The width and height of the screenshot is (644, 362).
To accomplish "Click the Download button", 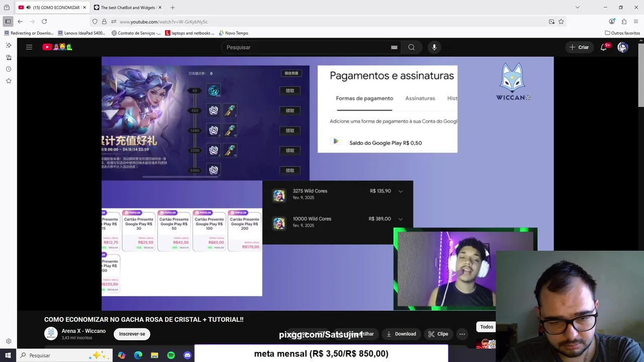I will pos(401,334).
